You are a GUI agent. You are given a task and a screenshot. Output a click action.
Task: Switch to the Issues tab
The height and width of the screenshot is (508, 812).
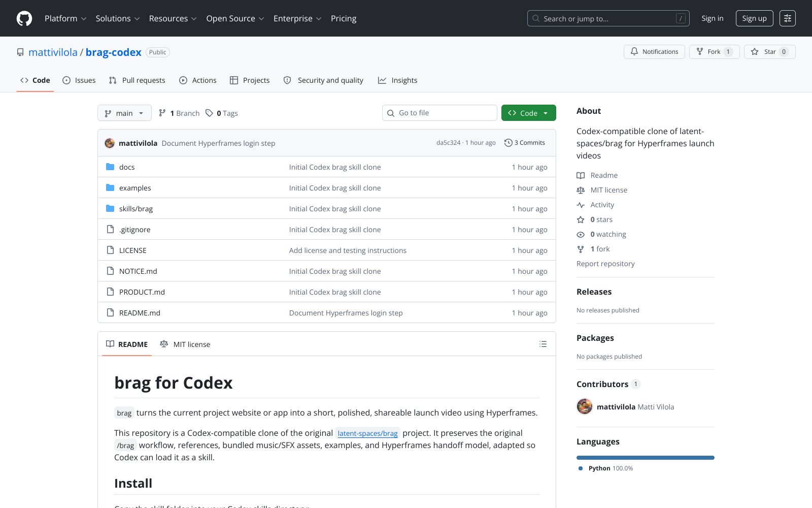79,80
